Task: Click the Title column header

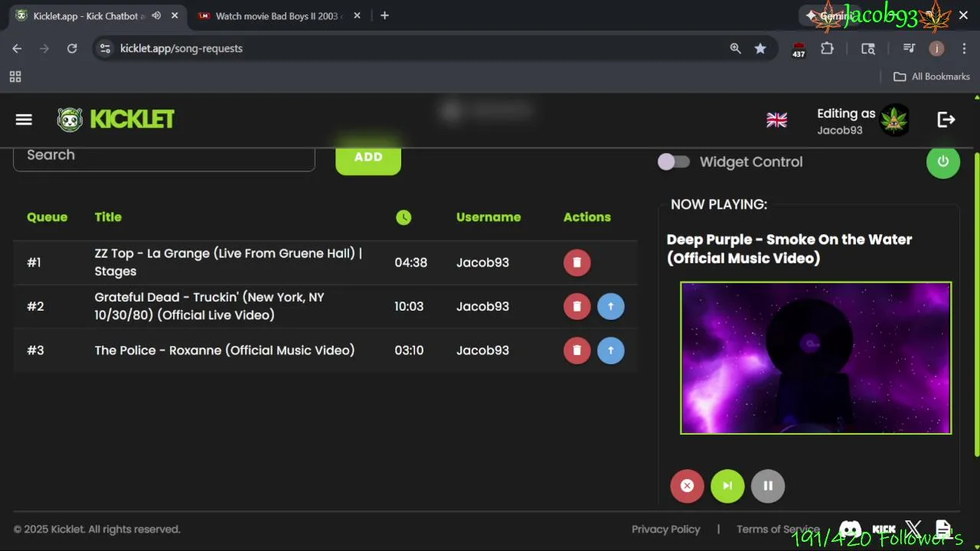Action: click(108, 217)
